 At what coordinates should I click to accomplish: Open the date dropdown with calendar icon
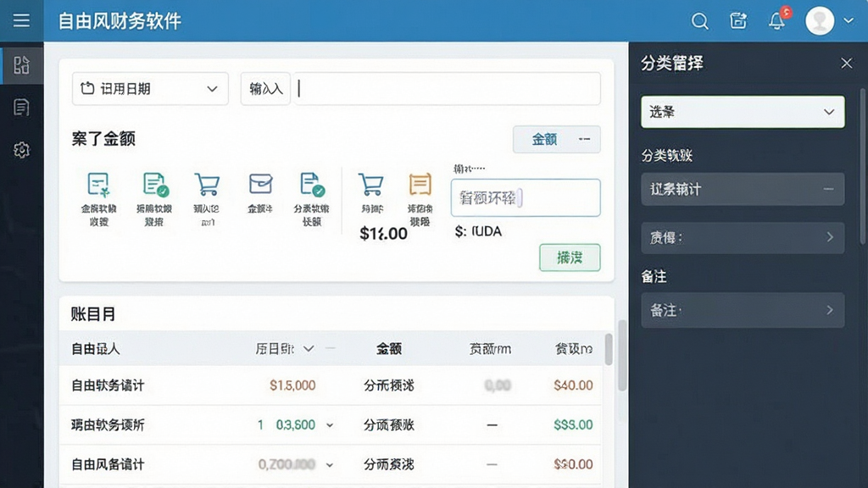(150, 88)
